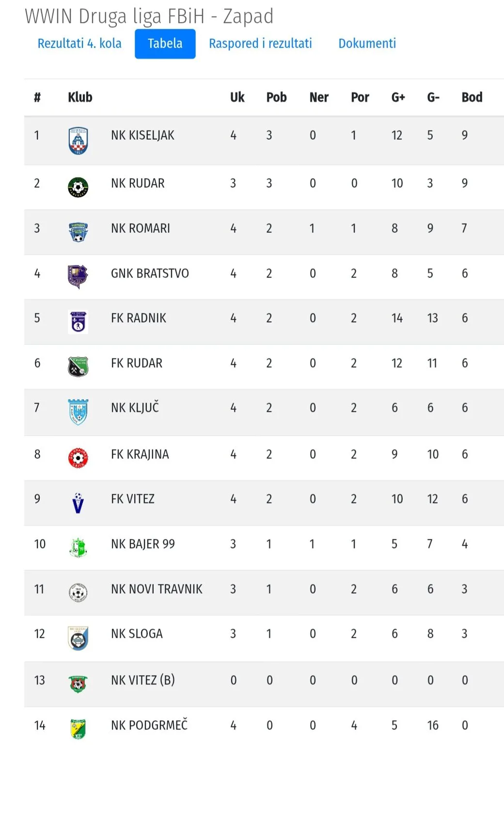Open the NK Romari club logo
The image size is (504, 825).
coord(78,232)
